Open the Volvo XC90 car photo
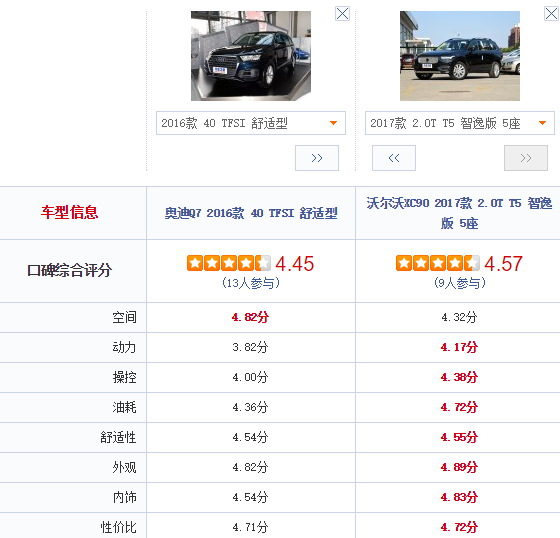560x538 pixels. tap(460, 56)
